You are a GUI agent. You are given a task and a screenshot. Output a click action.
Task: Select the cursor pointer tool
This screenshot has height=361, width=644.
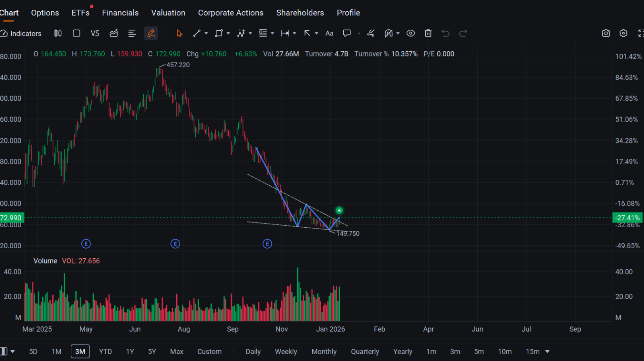180,33
